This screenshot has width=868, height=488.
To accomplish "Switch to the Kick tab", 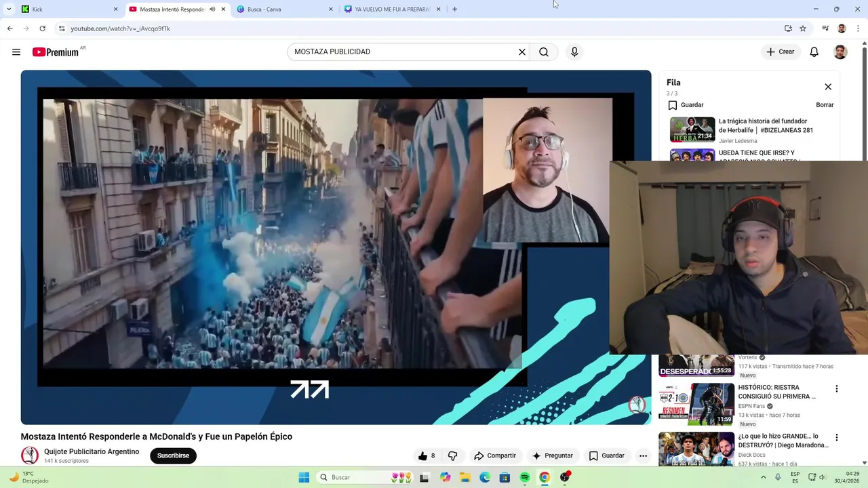I will click(68, 9).
